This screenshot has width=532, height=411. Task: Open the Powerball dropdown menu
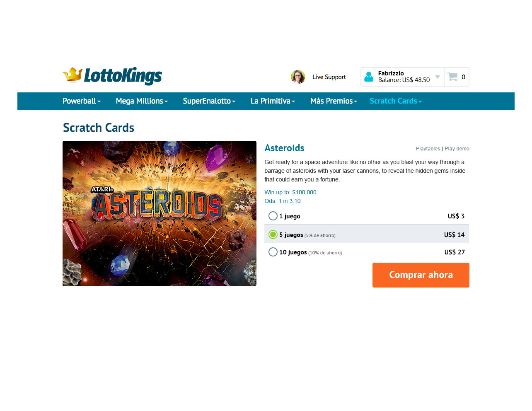coord(82,101)
